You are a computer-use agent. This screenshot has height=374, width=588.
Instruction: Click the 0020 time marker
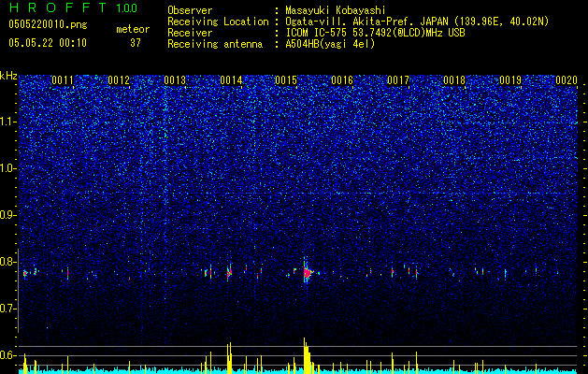[566, 80]
